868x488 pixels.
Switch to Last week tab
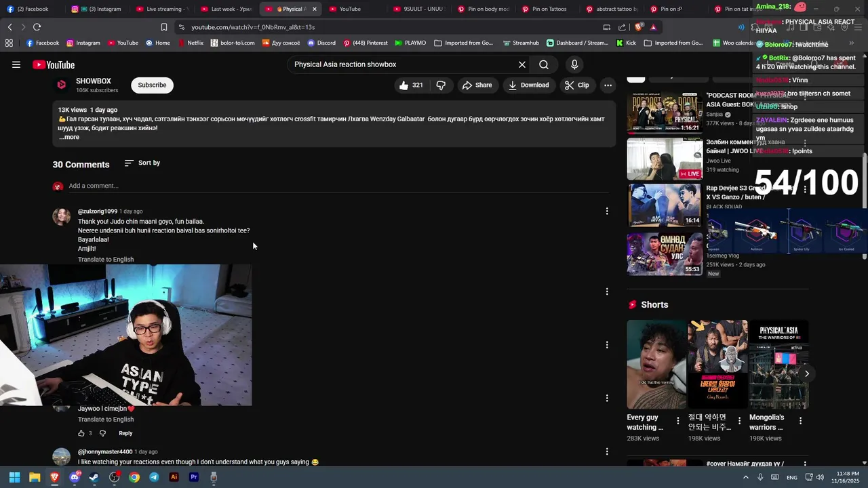(227, 9)
